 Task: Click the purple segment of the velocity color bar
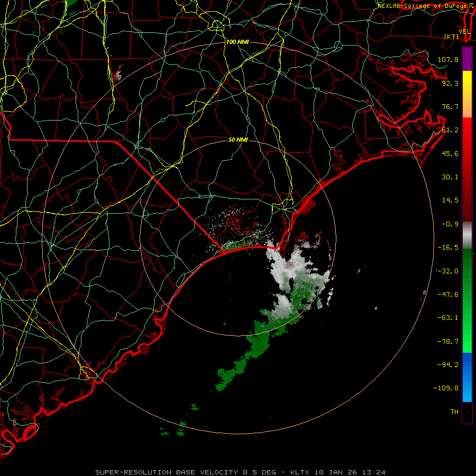(x=467, y=59)
